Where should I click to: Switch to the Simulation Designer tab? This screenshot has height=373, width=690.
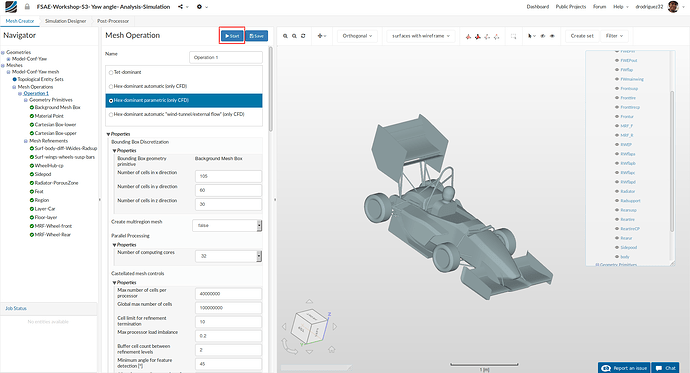point(66,21)
